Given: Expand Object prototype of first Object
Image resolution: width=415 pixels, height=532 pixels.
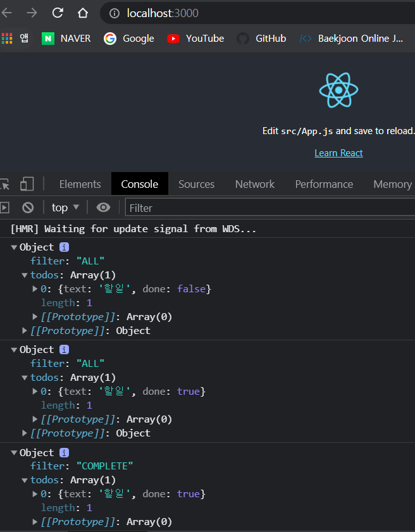Looking at the screenshot, I should 25,330.
